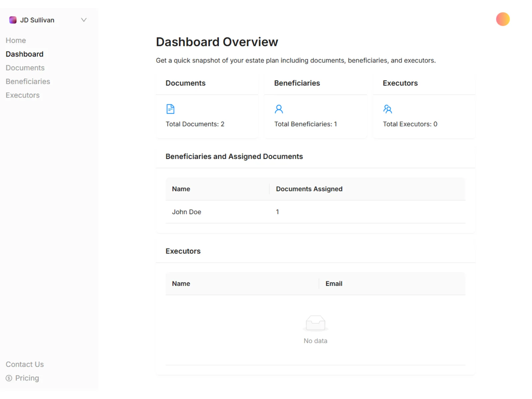Click the Executors section heading above Email table
Viewport: 532px width, 399px height.
pos(183,251)
